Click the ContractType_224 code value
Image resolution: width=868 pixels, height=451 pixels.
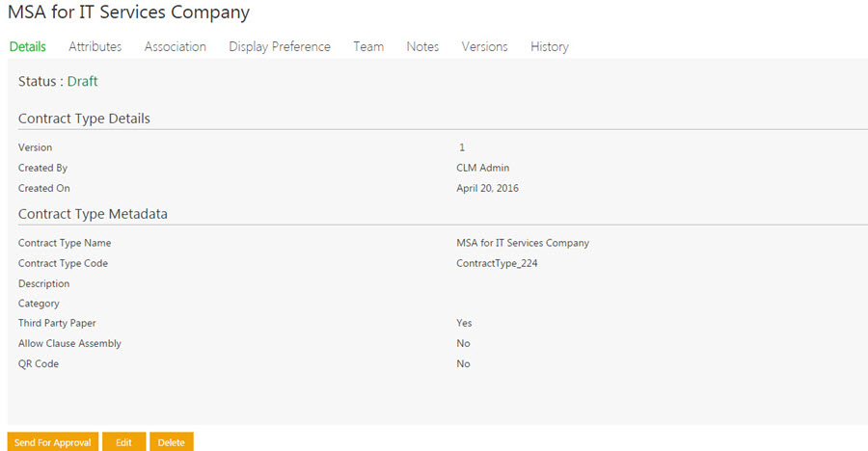[497, 263]
